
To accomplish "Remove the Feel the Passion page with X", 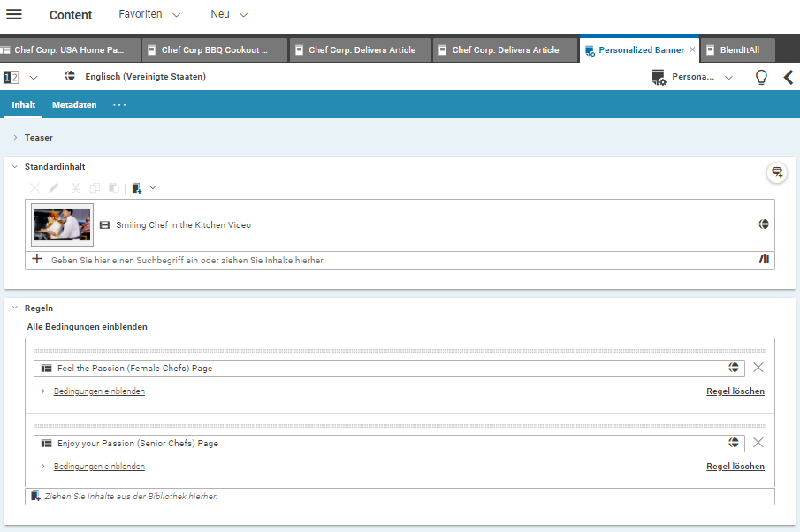I will 758,368.
